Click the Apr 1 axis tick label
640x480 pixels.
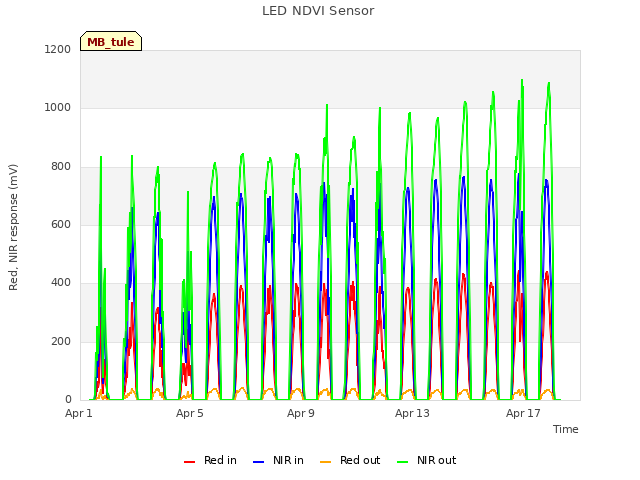pos(79,413)
